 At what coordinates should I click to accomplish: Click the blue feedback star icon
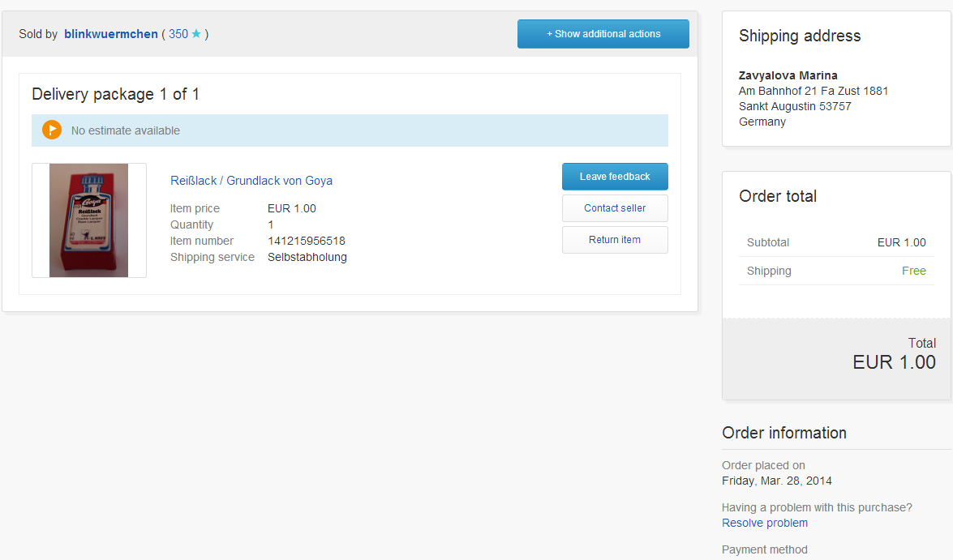[196, 34]
